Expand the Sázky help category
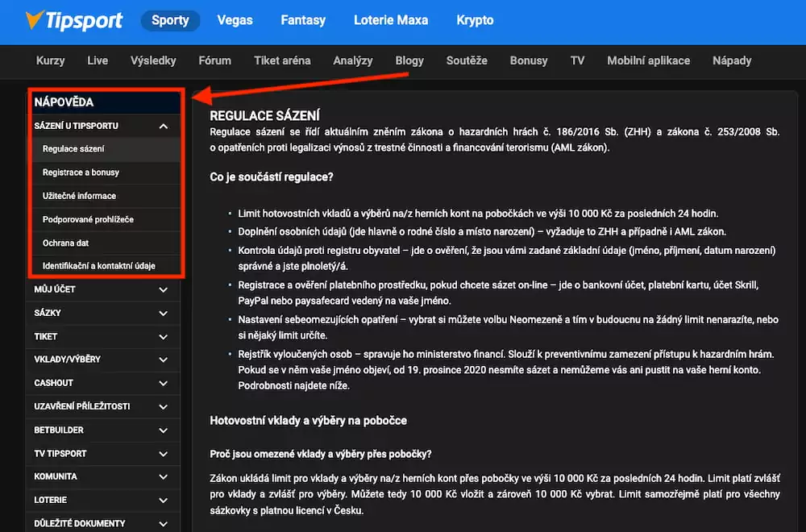806x532 pixels. pyautogui.click(x=164, y=313)
